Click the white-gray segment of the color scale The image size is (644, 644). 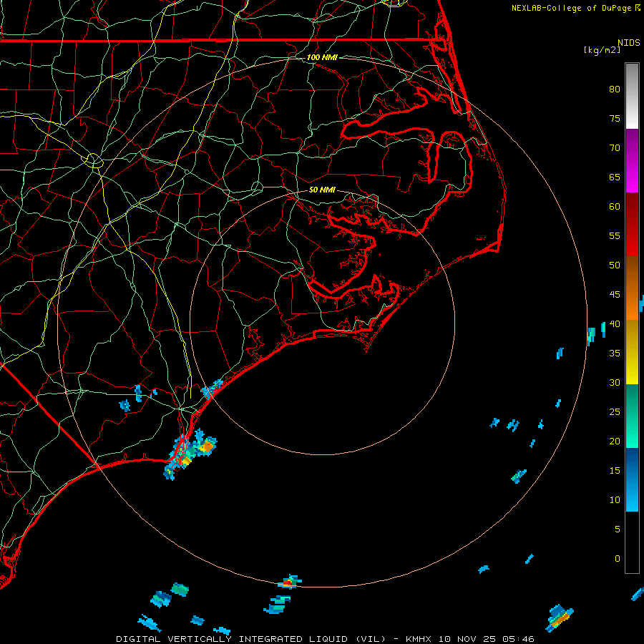point(632,96)
